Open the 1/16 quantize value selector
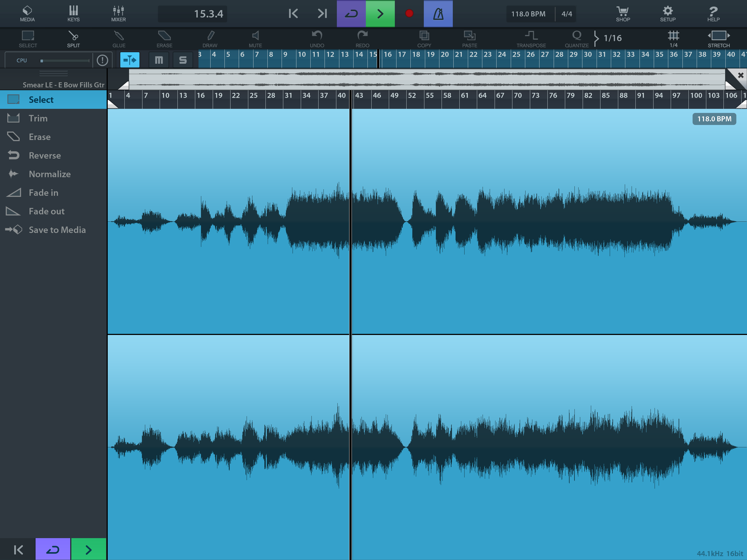Viewport: 747px width, 560px height. (x=612, y=38)
